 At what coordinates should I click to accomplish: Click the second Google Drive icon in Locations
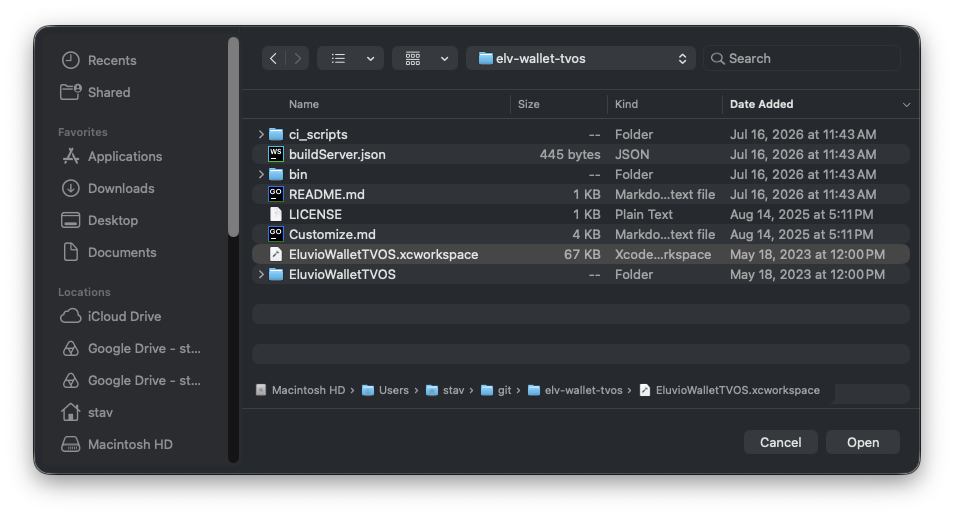[x=71, y=380]
